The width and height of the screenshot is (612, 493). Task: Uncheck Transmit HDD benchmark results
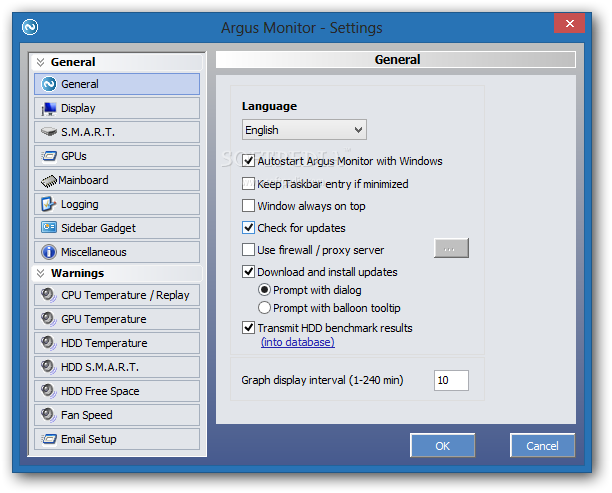point(248,328)
